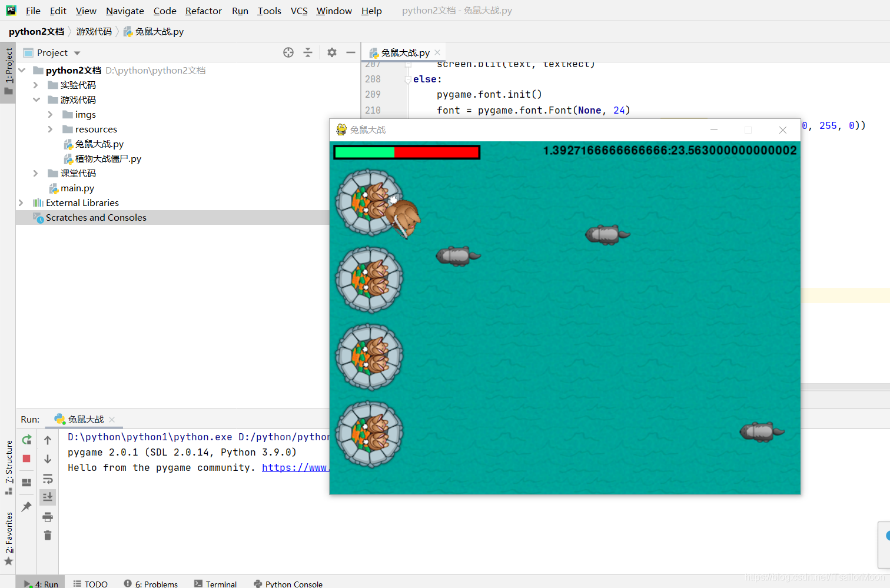
Task: Select main.py in the project tree
Action: click(71, 188)
